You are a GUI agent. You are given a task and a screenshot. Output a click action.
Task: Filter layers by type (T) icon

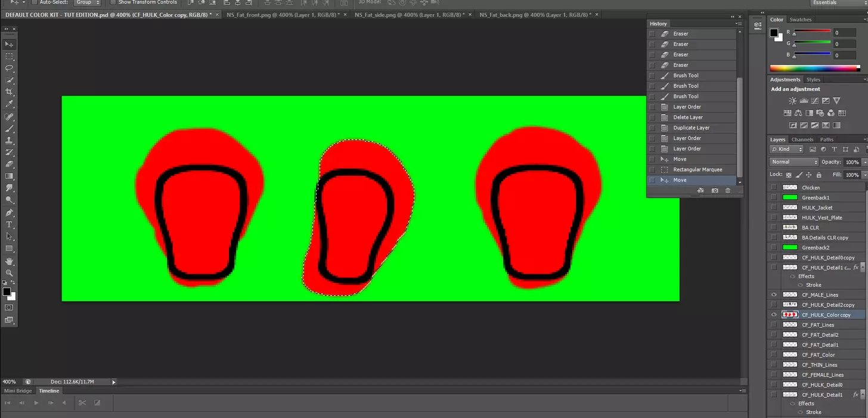point(834,149)
